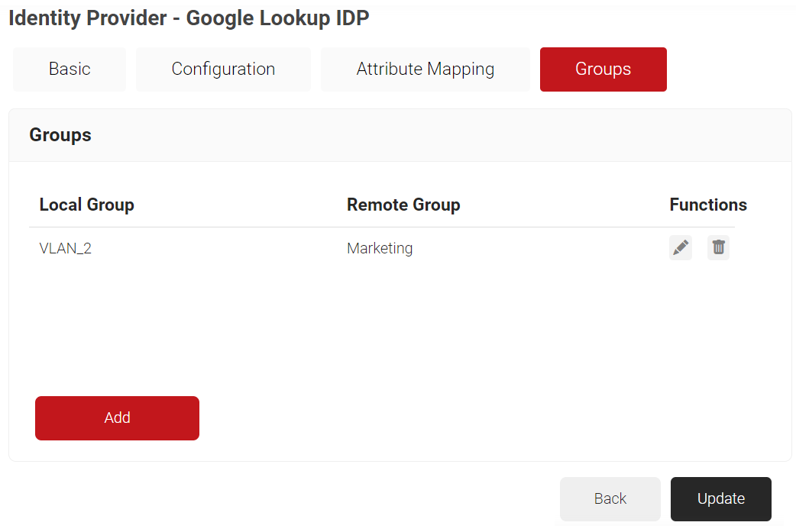Image resolution: width=796 pixels, height=532 pixels.
Task: Select the Marketing remote group cell
Action: 380,248
